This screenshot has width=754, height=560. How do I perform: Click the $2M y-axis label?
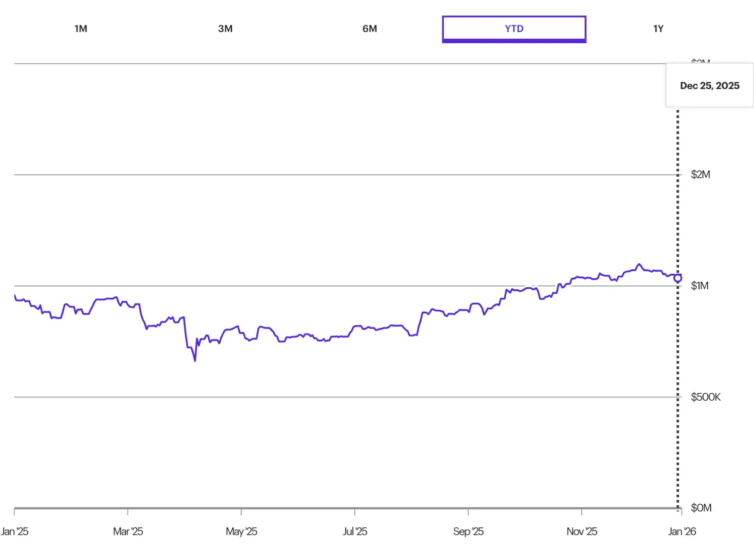point(700,175)
